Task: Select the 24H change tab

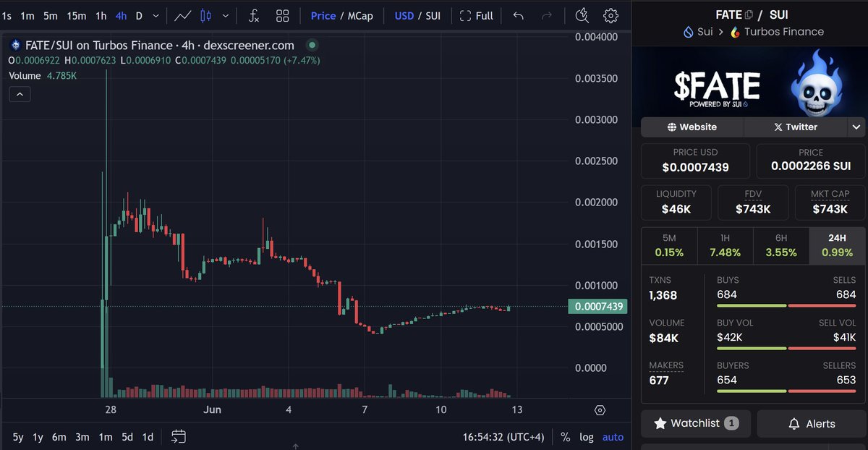Action: pyautogui.click(x=837, y=246)
